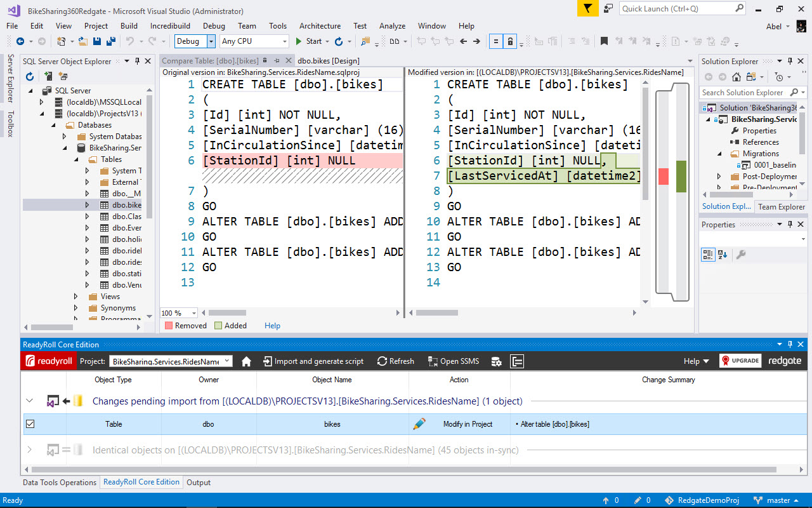Image resolution: width=812 pixels, height=508 pixels.
Task: Click ReadyRoll layout icon beside settings
Action: click(x=518, y=361)
